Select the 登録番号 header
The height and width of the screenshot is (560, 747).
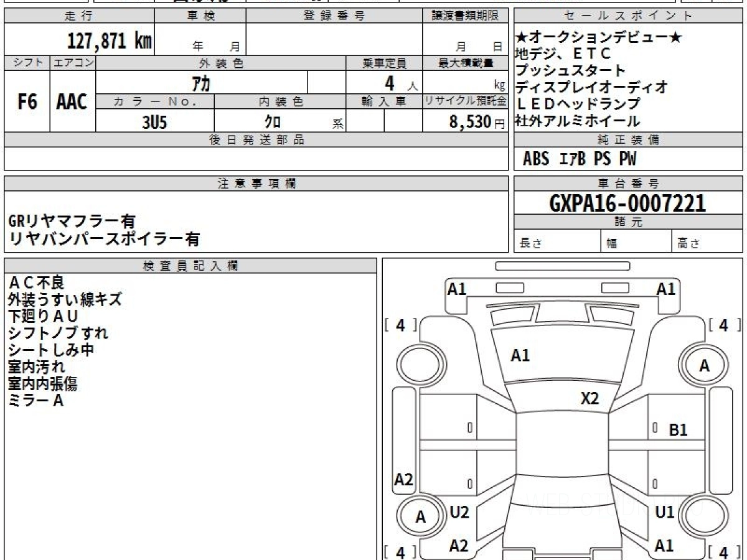(x=334, y=16)
